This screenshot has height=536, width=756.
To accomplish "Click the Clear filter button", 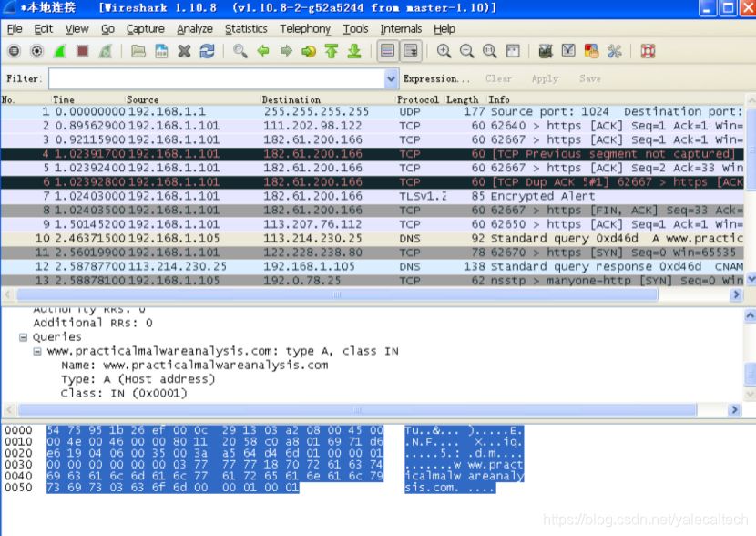I will [x=498, y=78].
